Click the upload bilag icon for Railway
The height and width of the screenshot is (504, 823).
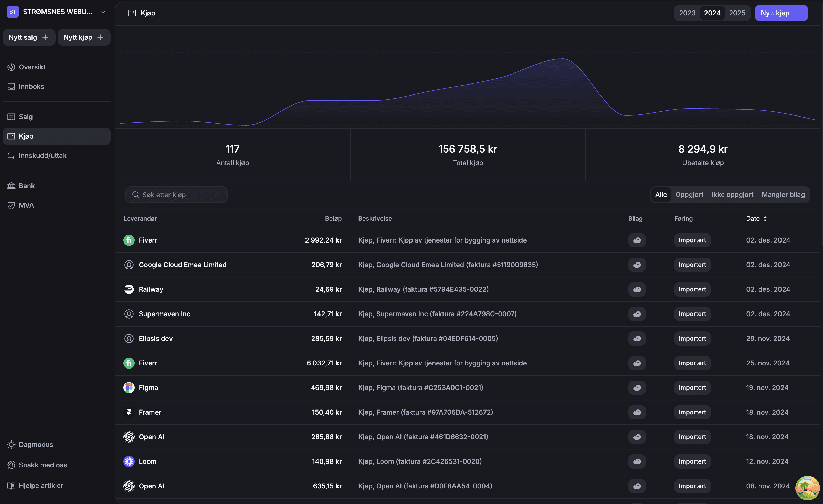click(637, 289)
